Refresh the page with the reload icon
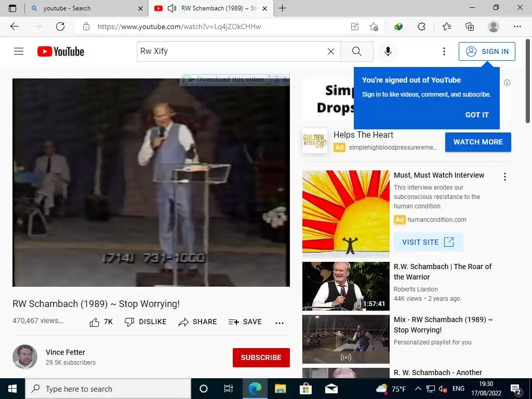 60,26
